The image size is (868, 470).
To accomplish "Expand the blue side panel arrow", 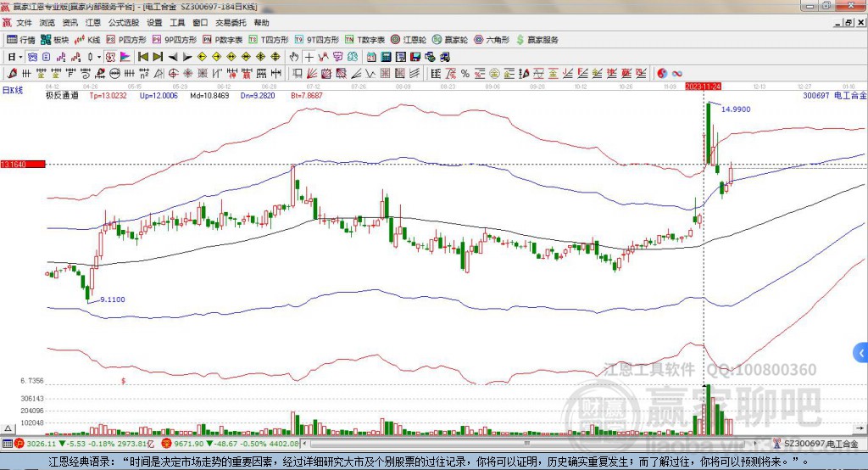I will 861,353.
